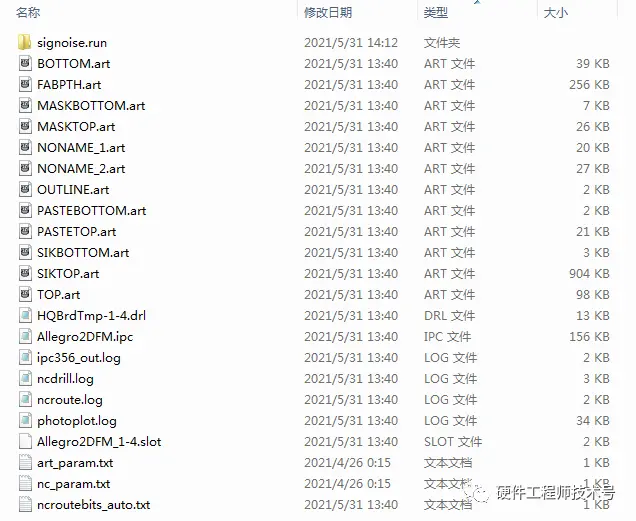The width and height of the screenshot is (636, 521).
Task: Click the sort arrow above 类型 column
Action: pos(477,2)
